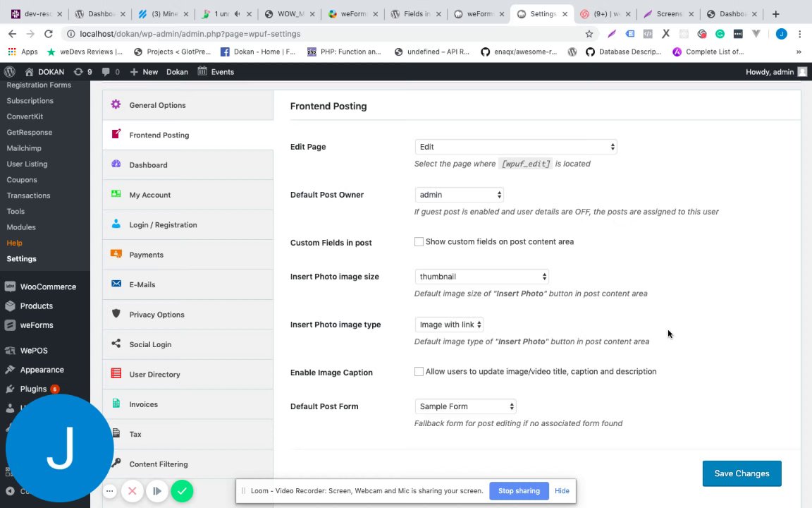The height and width of the screenshot is (508, 812).
Task: Open Loom recorder more options ellipsis
Action: pos(109,491)
